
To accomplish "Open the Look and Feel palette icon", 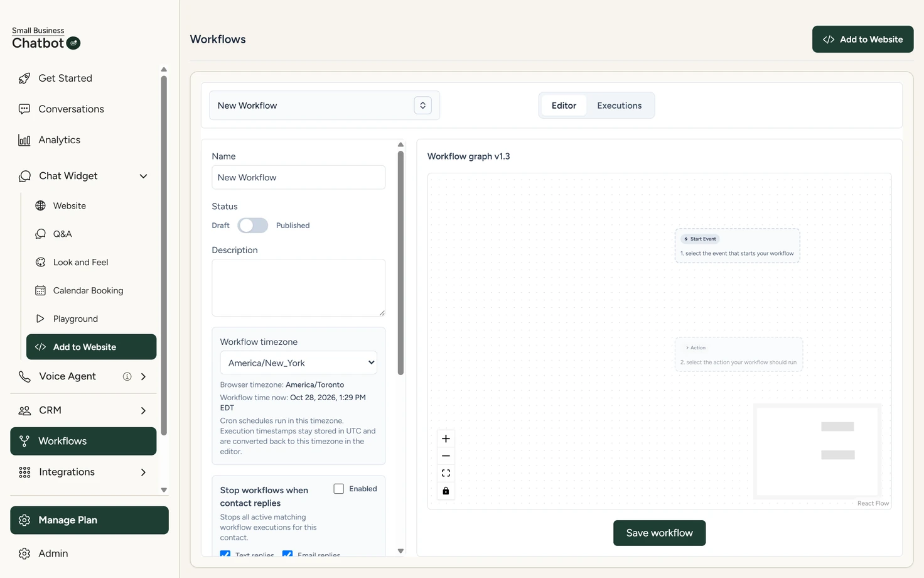I will point(41,263).
